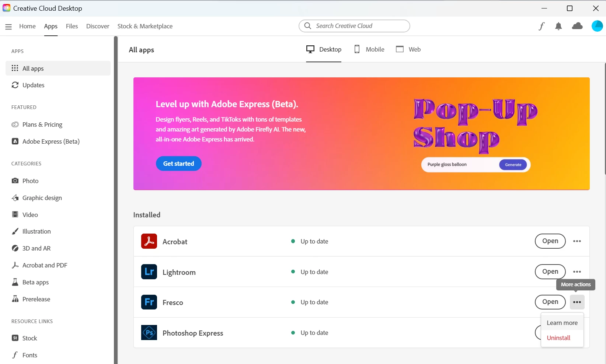Click the Search Creative Cloud field
Image resolution: width=606 pixels, height=364 pixels.
tap(354, 26)
